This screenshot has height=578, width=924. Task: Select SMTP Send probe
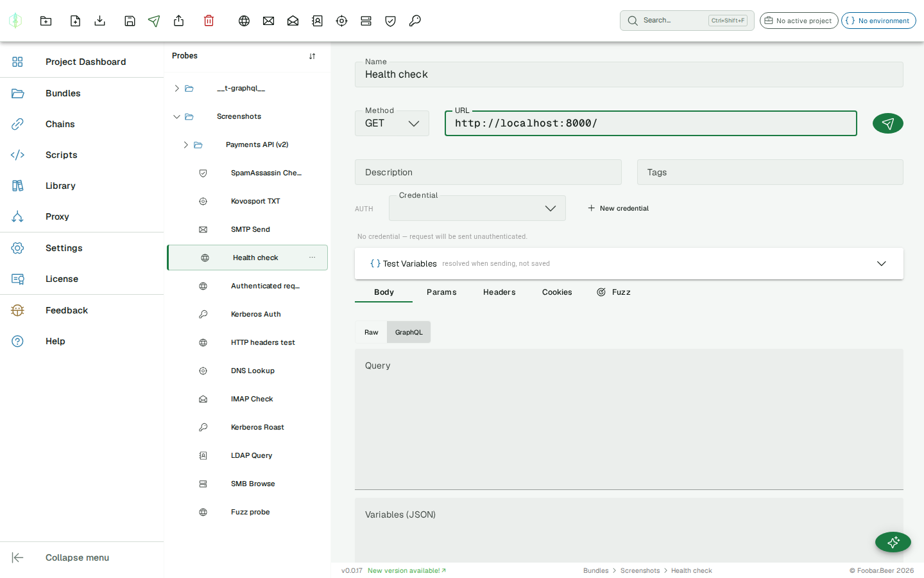coord(247,229)
